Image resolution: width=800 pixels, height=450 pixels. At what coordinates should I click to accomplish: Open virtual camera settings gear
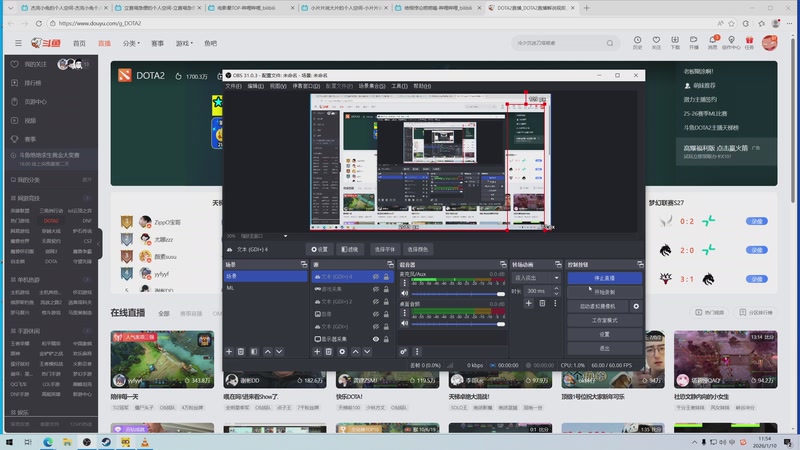(636, 306)
